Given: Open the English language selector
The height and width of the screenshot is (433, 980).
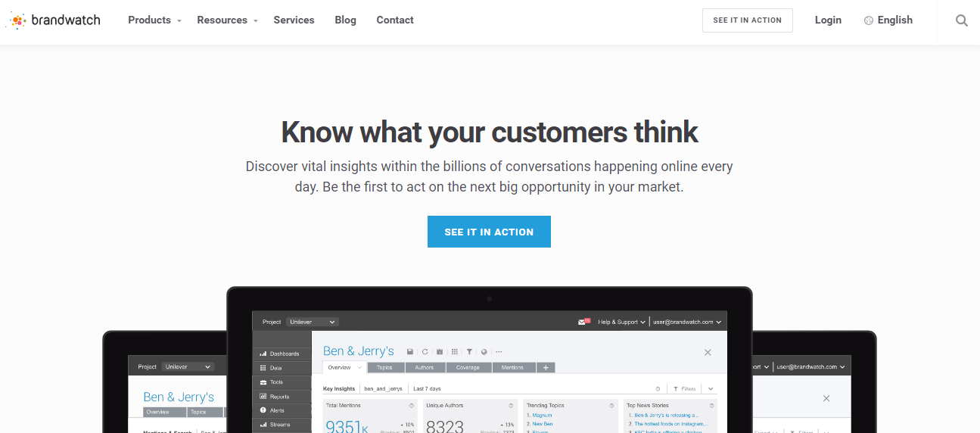Looking at the screenshot, I should (888, 20).
